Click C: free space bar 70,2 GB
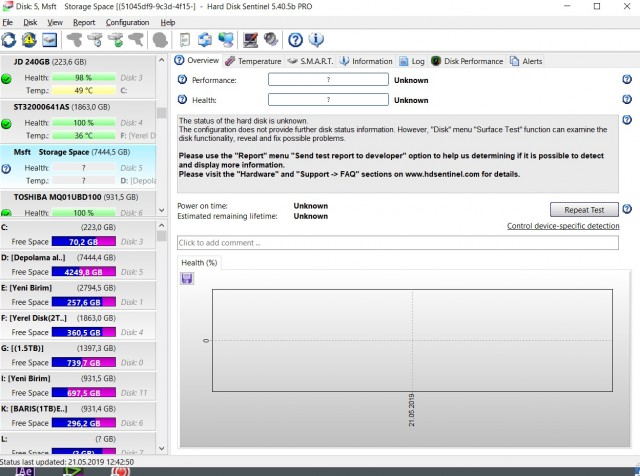The height and width of the screenshot is (476, 640). coord(84,242)
